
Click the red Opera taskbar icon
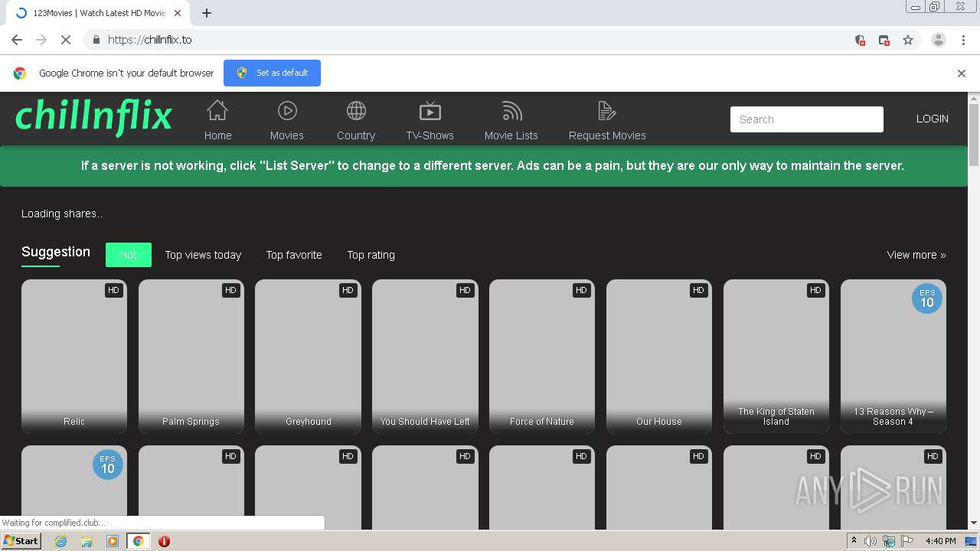click(x=164, y=541)
